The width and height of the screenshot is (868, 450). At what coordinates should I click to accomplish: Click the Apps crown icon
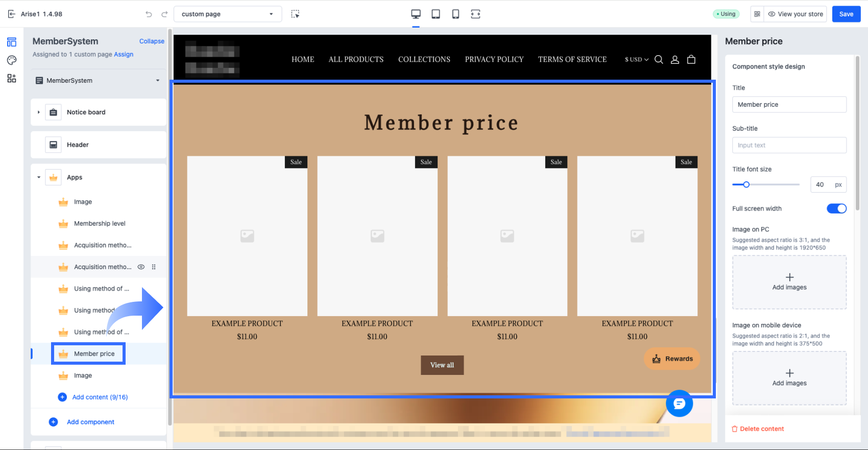(x=53, y=178)
